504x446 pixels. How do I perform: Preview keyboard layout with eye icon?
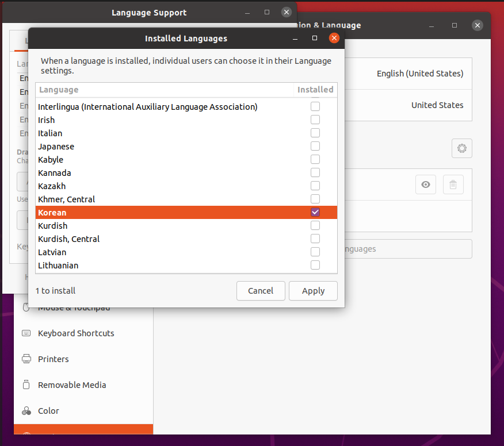426,184
